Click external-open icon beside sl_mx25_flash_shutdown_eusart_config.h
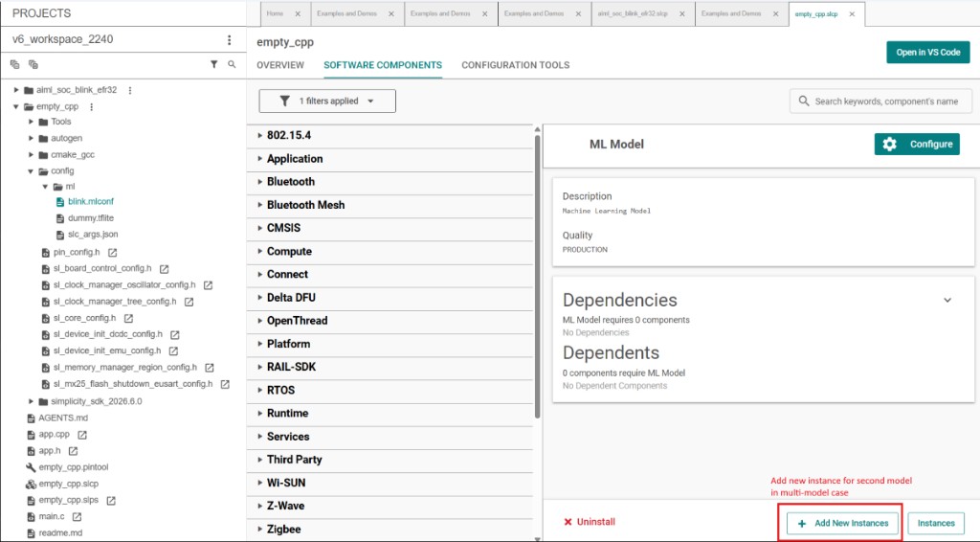The width and height of the screenshot is (980, 542). click(225, 384)
